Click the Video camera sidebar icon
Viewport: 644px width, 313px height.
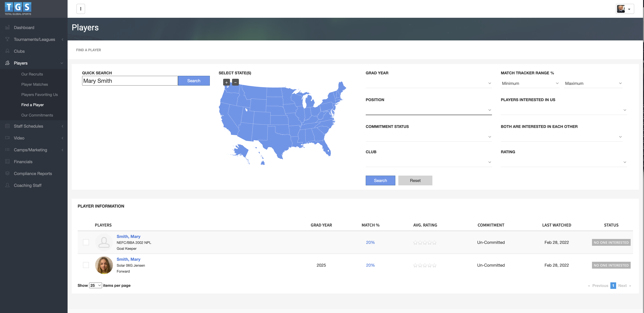8,138
